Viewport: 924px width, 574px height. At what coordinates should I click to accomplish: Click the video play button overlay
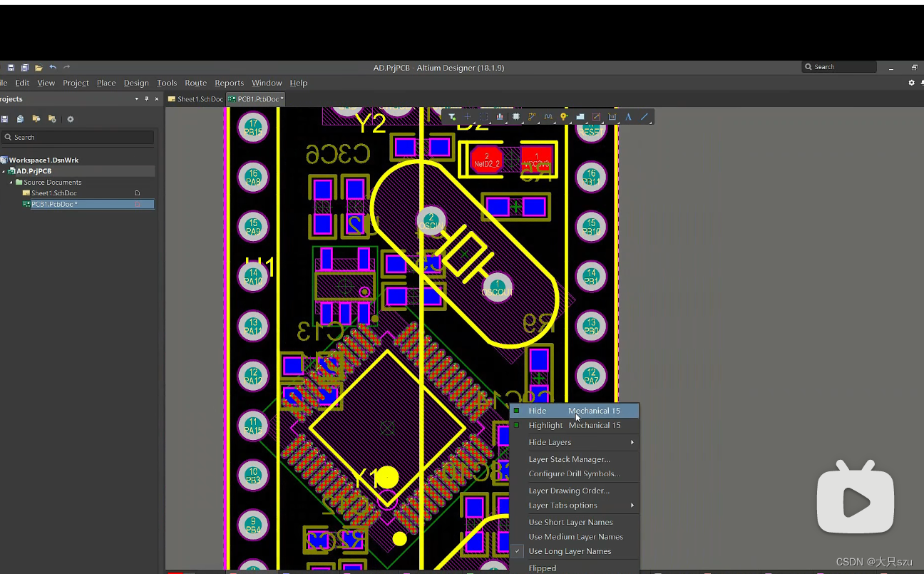(x=856, y=498)
